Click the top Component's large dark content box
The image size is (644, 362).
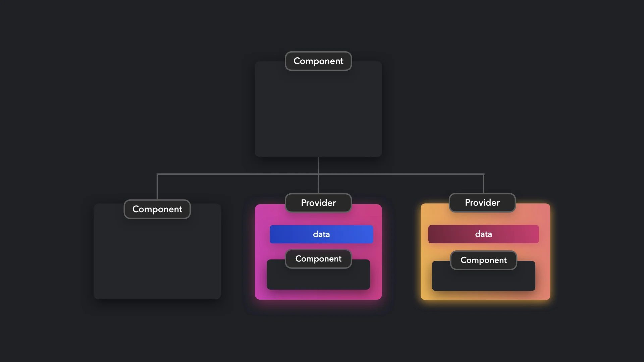tap(318, 111)
